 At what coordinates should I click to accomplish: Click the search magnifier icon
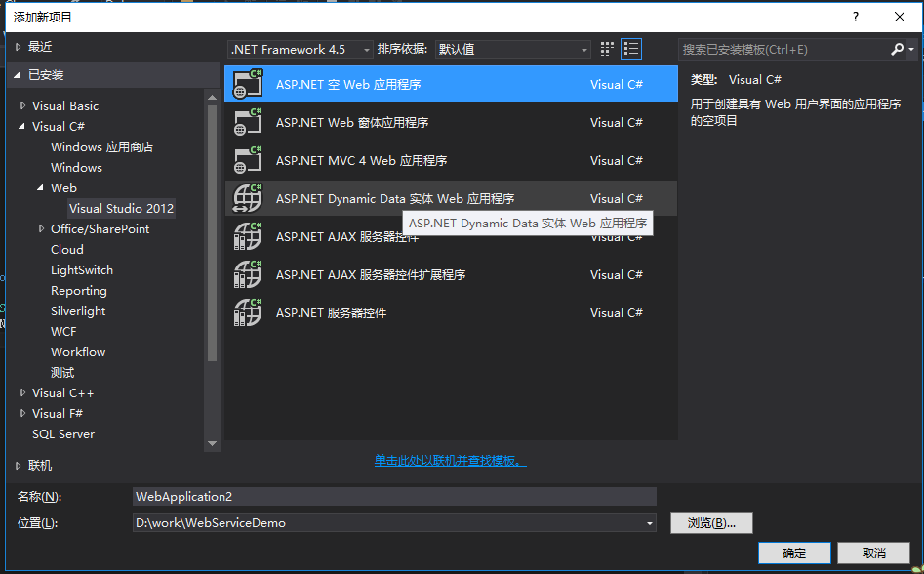(897, 50)
